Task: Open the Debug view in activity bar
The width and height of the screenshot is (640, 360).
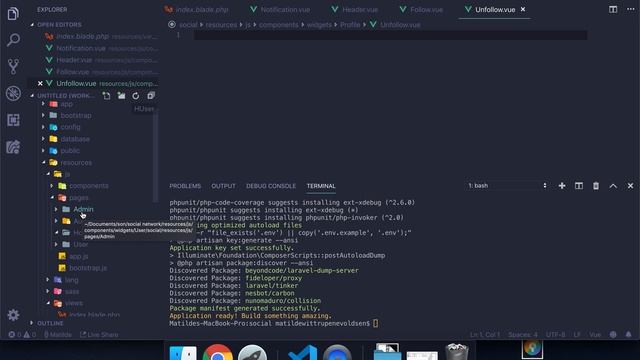Action: [13, 93]
